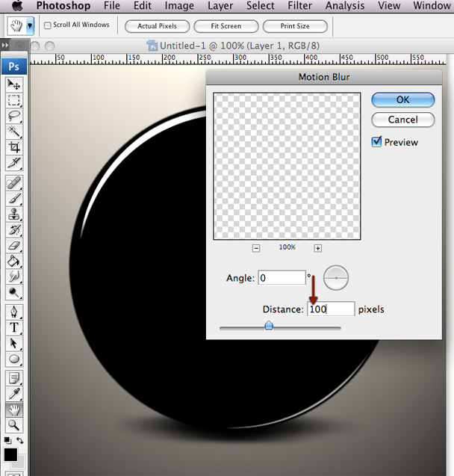Click the Angle input field

[x=282, y=277]
